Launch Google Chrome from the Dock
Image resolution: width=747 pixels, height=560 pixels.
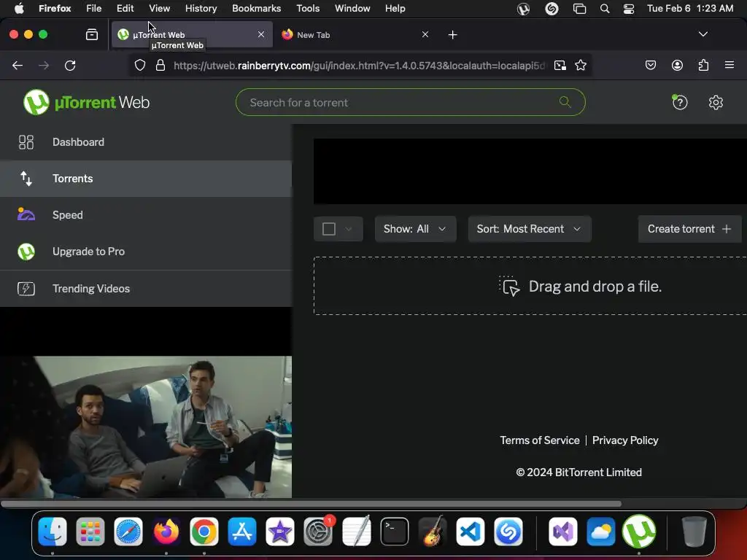coord(204,531)
